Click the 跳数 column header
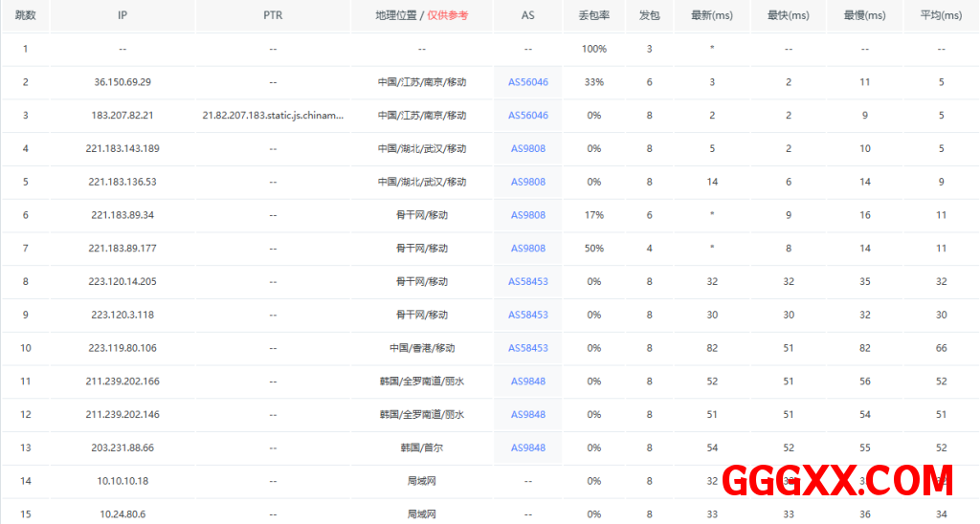Viewport: 980px width, 524px height. pos(25,16)
